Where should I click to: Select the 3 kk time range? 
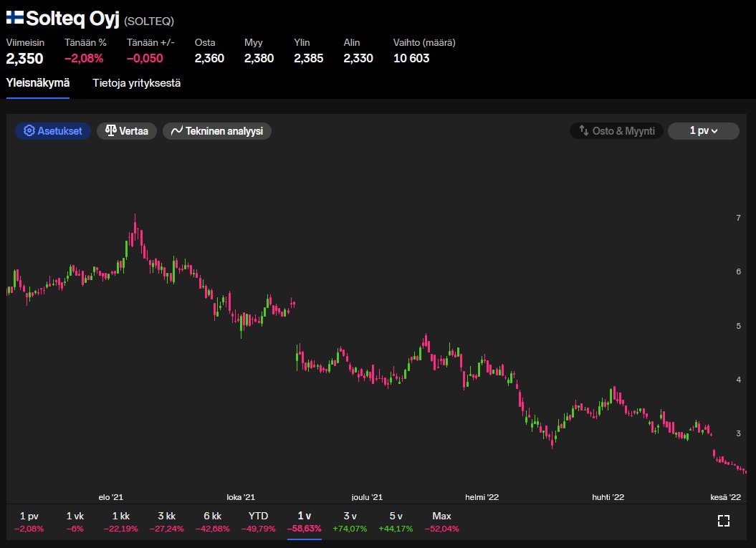coord(167,522)
